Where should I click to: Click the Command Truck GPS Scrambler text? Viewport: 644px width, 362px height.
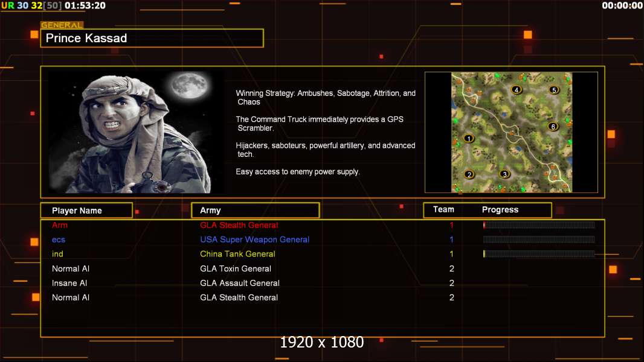pos(320,124)
